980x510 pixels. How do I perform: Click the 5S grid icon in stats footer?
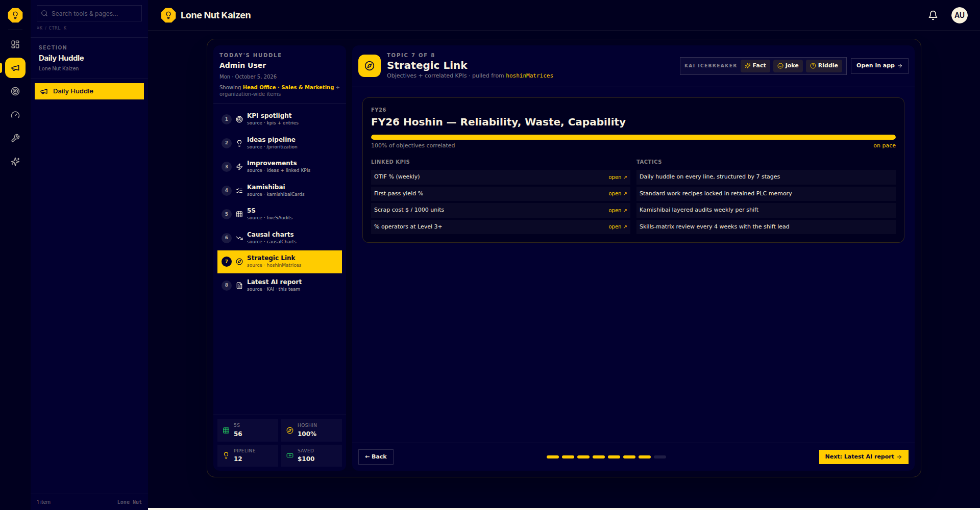click(226, 430)
